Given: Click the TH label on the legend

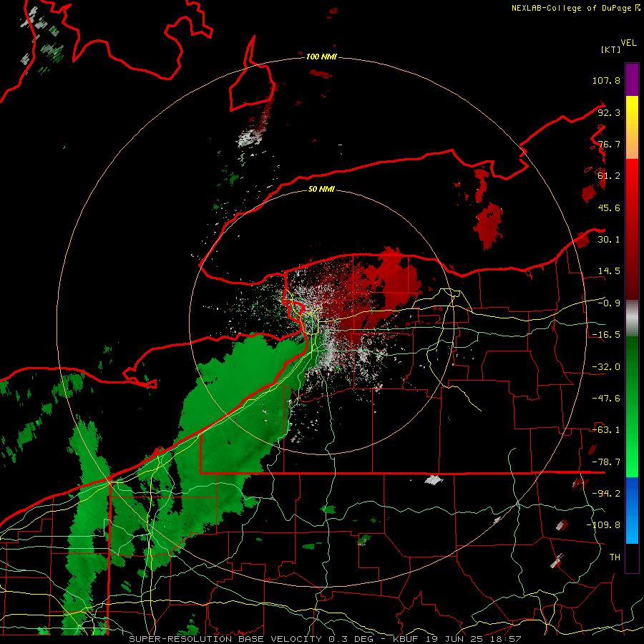Looking at the screenshot, I should coord(615,557).
